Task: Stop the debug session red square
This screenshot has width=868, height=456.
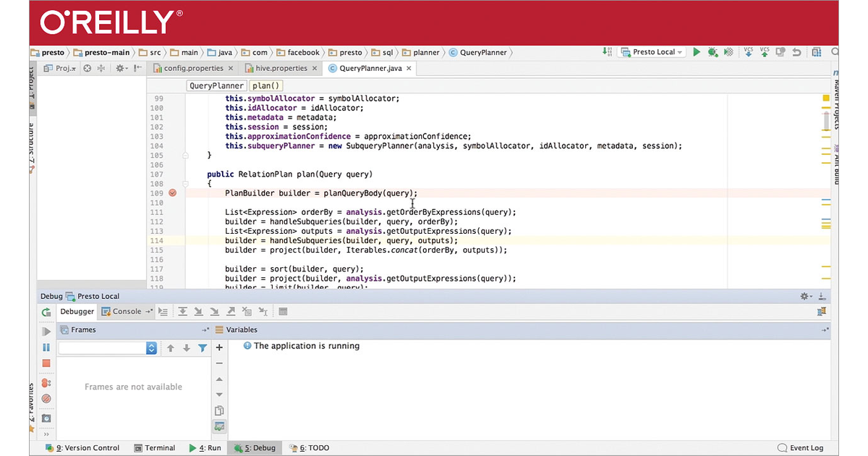Action: tap(46, 363)
